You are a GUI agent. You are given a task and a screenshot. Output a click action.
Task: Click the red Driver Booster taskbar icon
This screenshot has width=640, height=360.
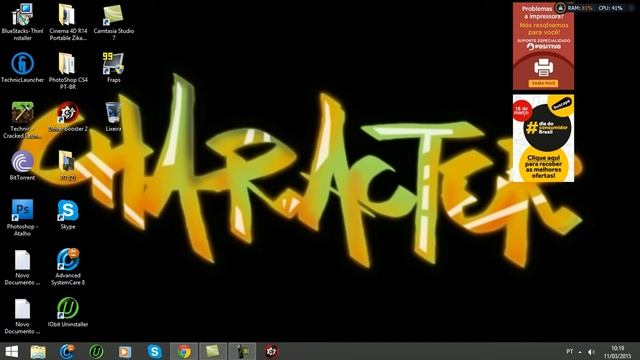[x=271, y=351]
